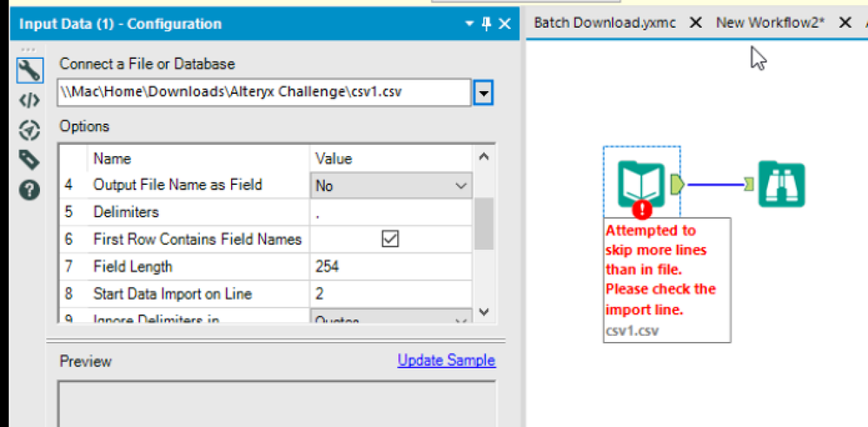
Task: Open Output File Name as Field dropdown
Action: [x=391, y=186]
